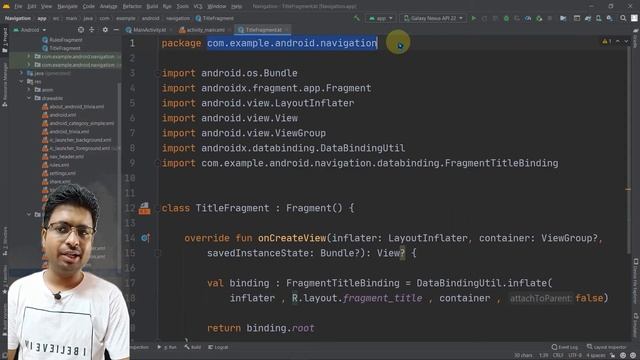The width and height of the screenshot is (640, 360).
Task: Click the Apply Changes toolbar icon
Action: (x=484, y=18)
